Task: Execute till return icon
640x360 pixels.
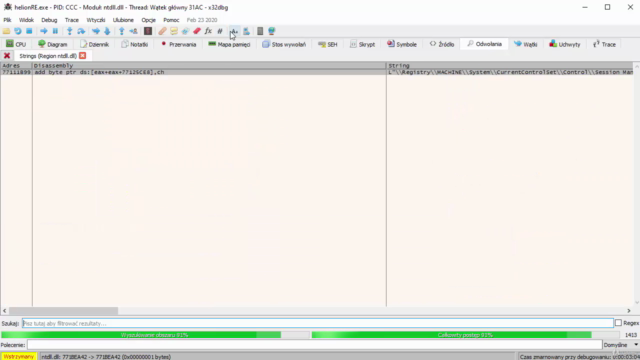Action: click(121, 31)
